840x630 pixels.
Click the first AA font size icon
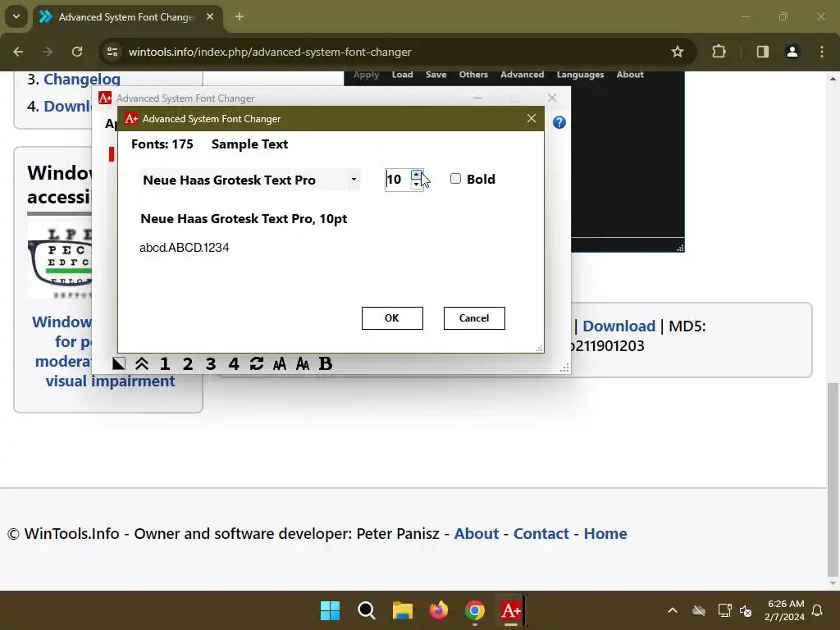coord(279,364)
